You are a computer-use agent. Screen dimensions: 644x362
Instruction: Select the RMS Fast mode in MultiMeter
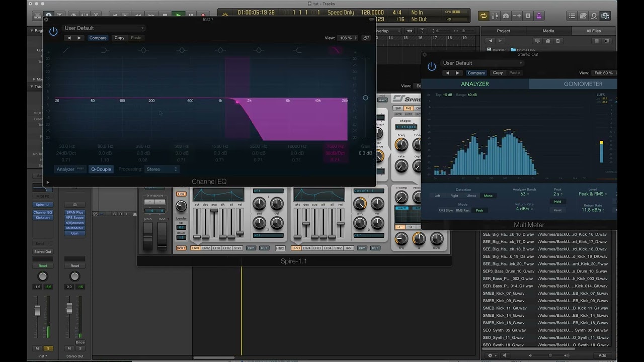click(x=463, y=211)
